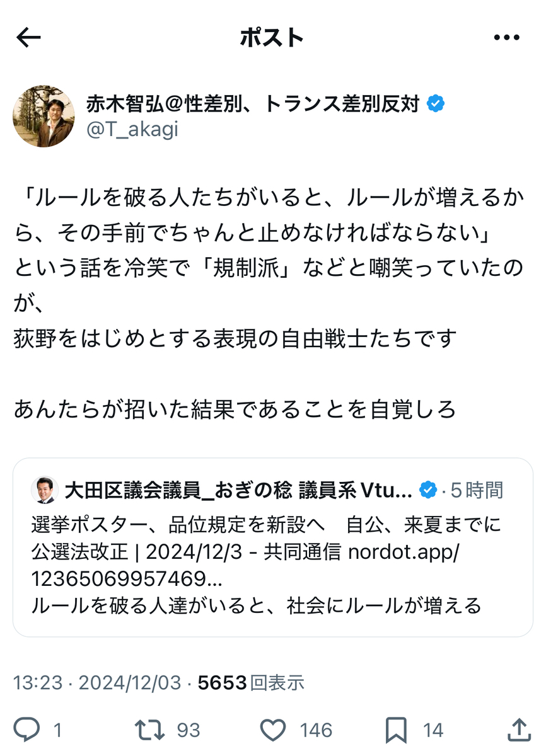Tap the 13:23 · 2024/12/03 timestamp
Image resolution: width=546 pixels, height=756 pixels.
[x=97, y=682]
